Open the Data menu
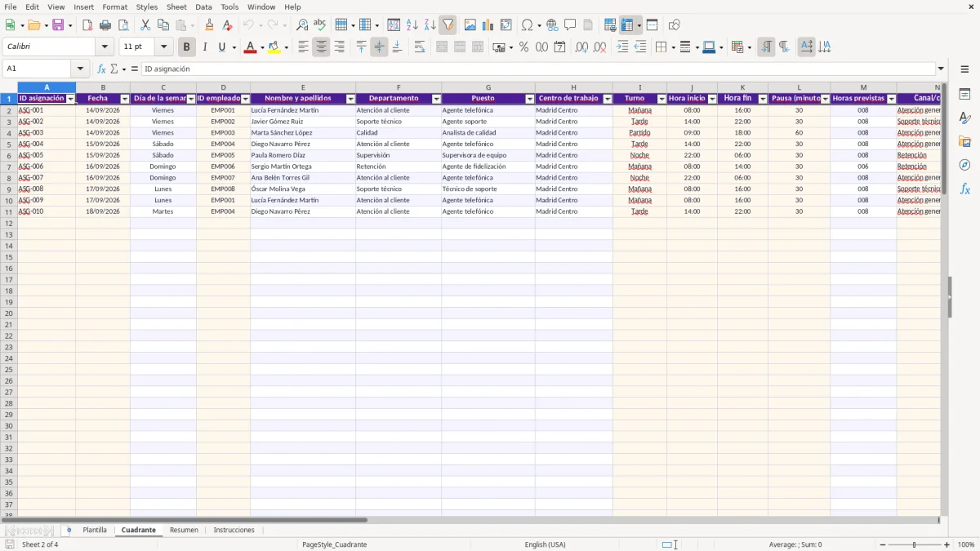This screenshot has height=551, width=980. tap(203, 7)
